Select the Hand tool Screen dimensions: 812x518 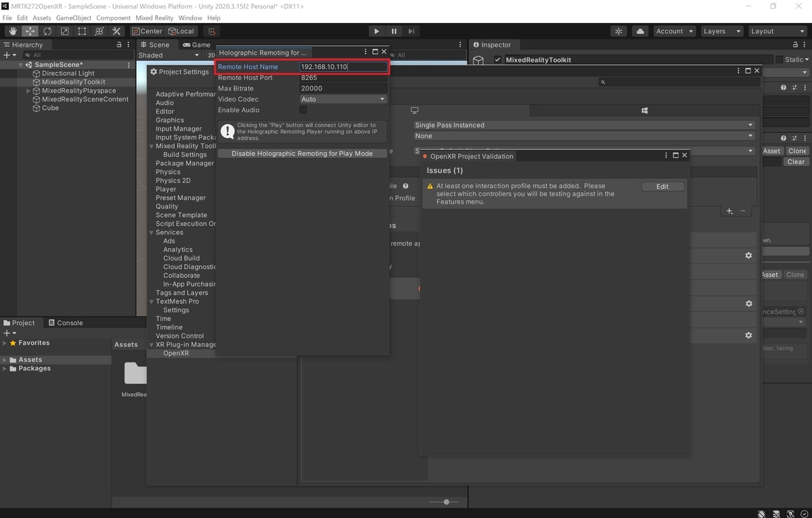coord(13,31)
